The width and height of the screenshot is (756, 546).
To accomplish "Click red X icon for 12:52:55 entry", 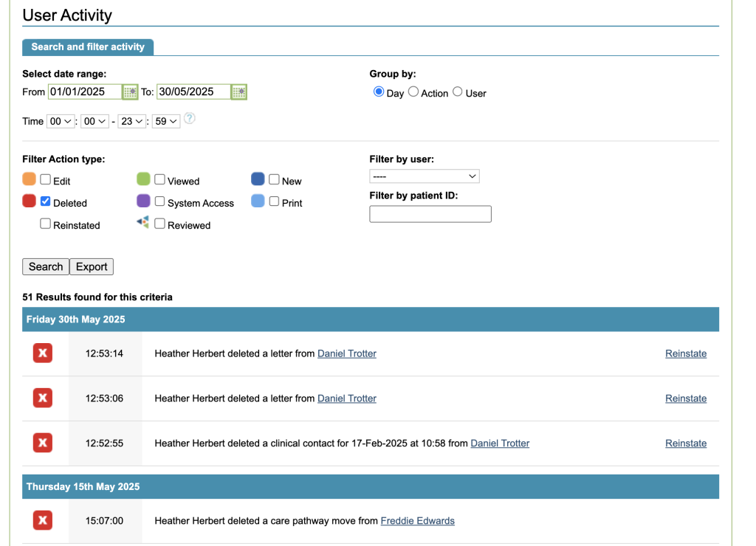I will point(43,443).
